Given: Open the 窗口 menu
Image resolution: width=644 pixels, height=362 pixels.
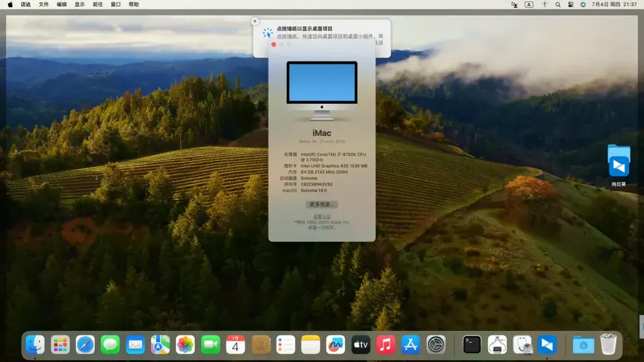Looking at the screenshot, I should [116, 4].
